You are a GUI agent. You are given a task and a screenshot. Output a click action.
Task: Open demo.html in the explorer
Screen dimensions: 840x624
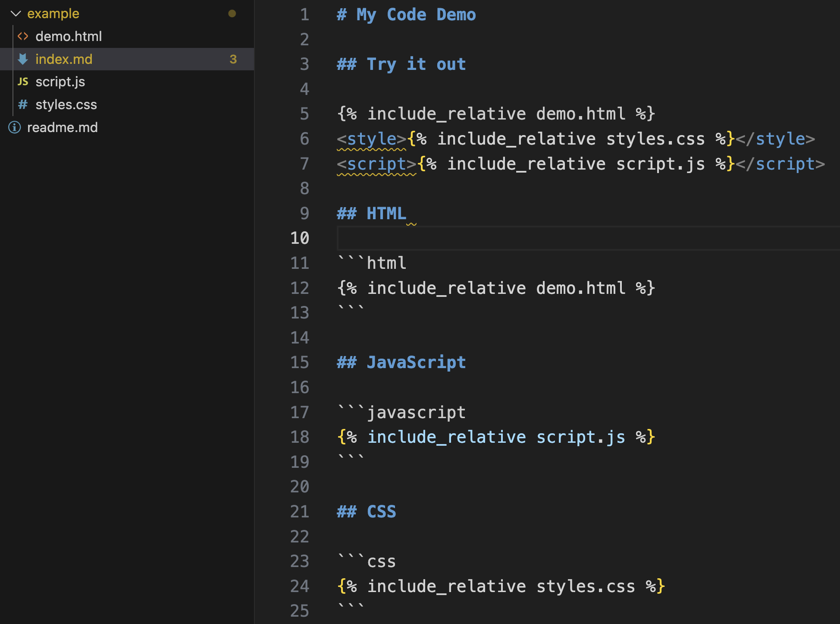tap(69, 36)
